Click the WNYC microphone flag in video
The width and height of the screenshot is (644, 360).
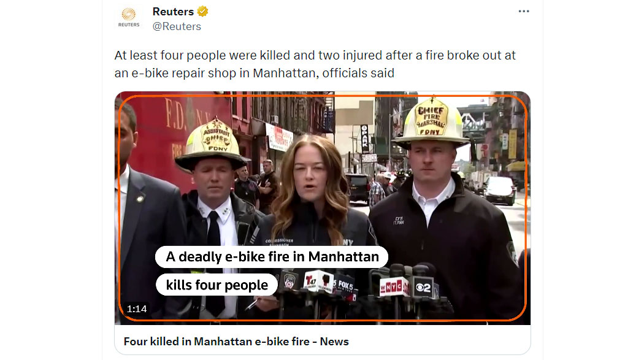point(393,286)
